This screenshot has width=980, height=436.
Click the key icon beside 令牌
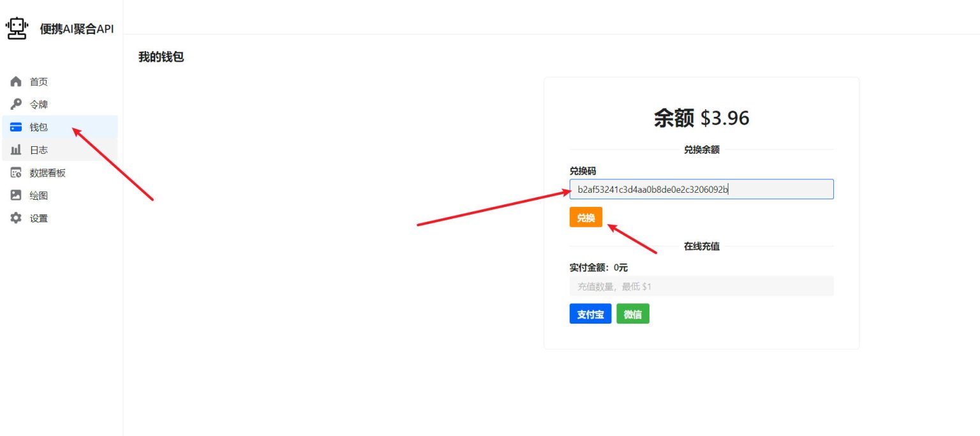click(x=16, y=104)
